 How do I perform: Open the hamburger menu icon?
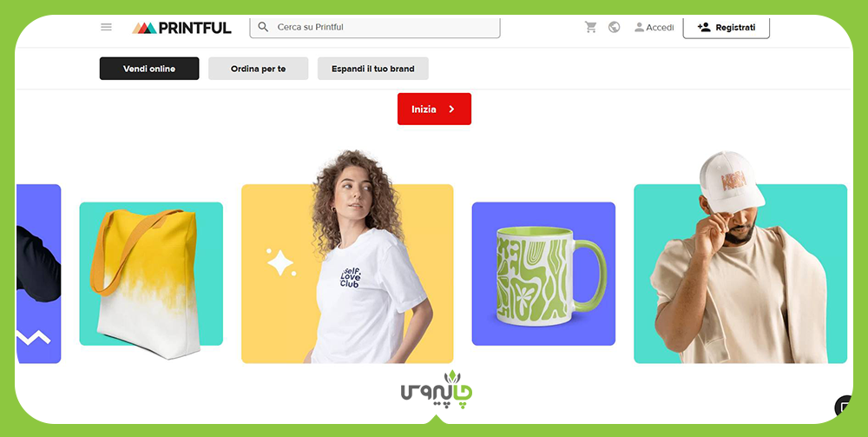coord(106,27)
